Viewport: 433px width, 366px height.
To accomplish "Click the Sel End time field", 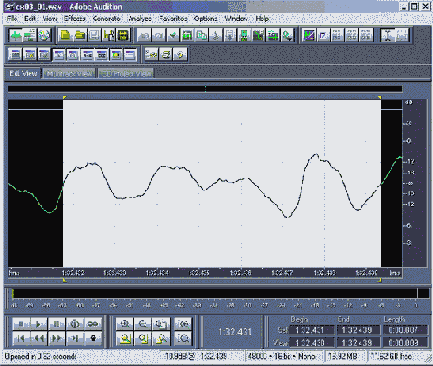I will [x=358, y=330].
